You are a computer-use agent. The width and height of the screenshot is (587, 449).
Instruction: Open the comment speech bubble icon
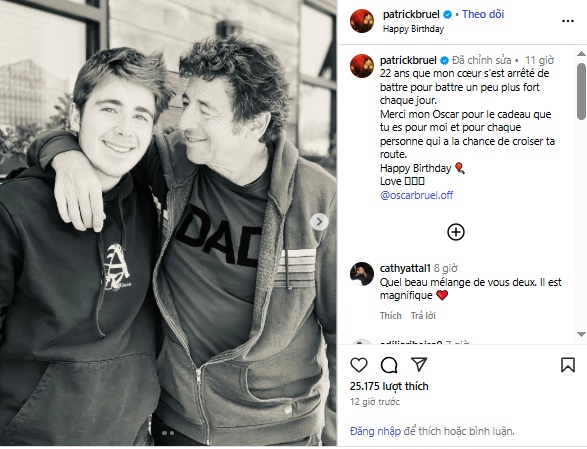pos(389,365)
